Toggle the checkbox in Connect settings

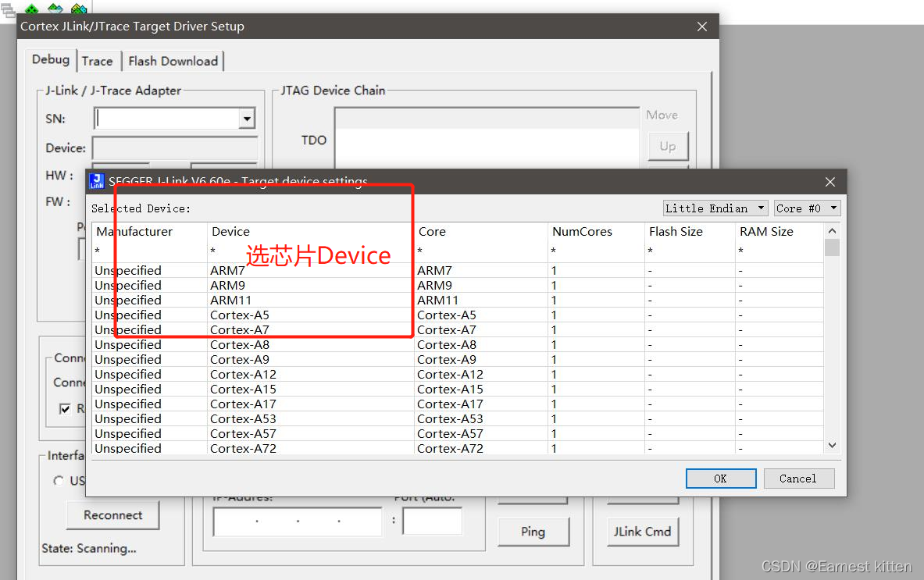click(65, 408)
